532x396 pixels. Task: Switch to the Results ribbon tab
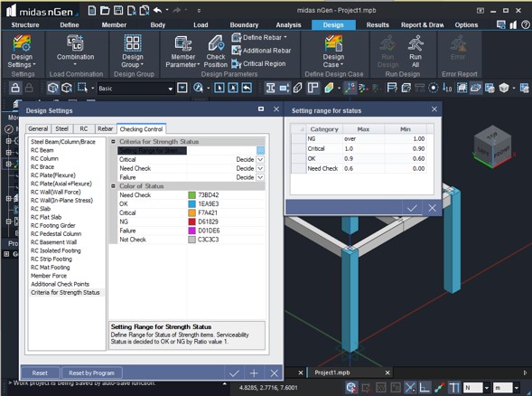coord(378,24)
